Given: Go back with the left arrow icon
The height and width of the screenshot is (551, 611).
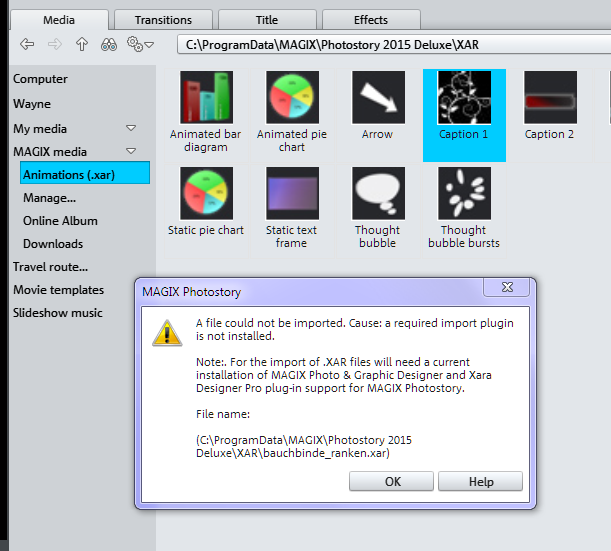Looking at the screenshot, I should pos(27,44).
